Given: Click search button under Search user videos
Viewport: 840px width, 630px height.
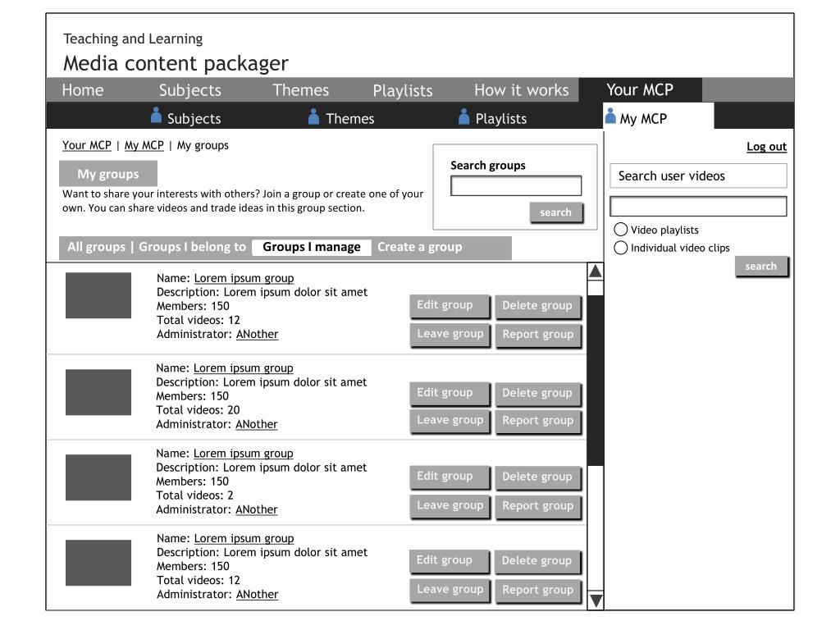Looking at the screenshot, I should (x=761, y=266).
